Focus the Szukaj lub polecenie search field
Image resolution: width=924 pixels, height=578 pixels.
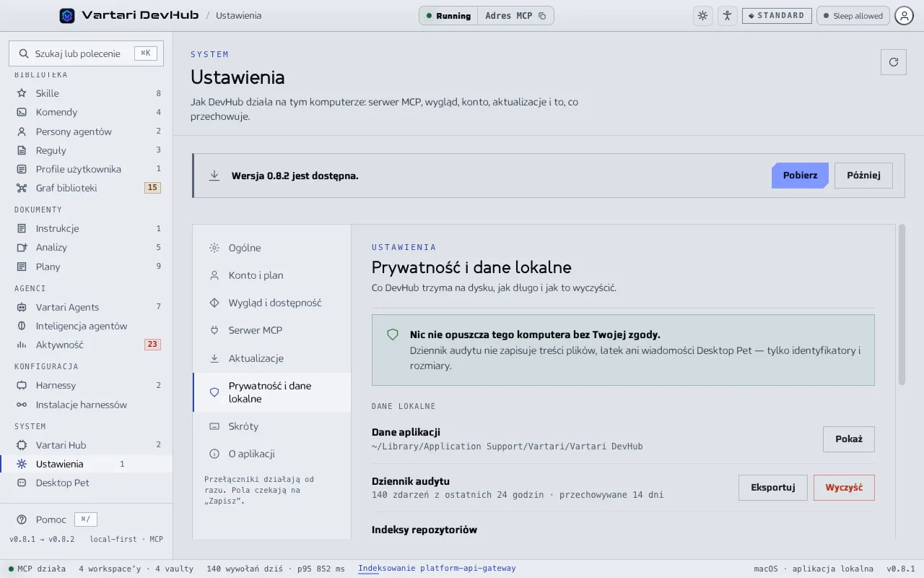pos(87,53)
